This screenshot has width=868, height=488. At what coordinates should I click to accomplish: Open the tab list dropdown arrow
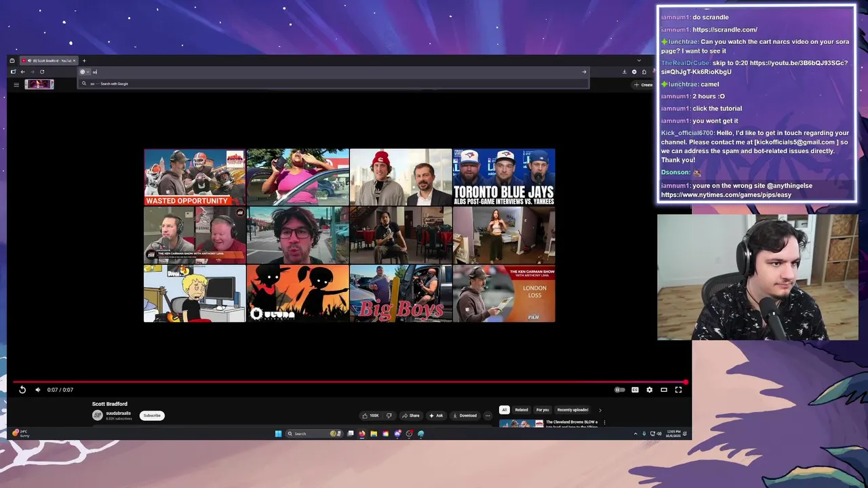[639, 61]
